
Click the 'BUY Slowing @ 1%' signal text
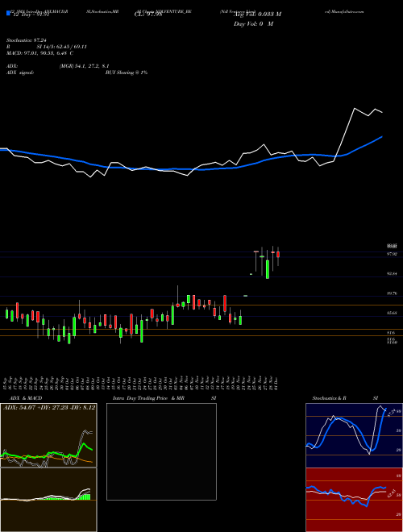pos(127,73)
